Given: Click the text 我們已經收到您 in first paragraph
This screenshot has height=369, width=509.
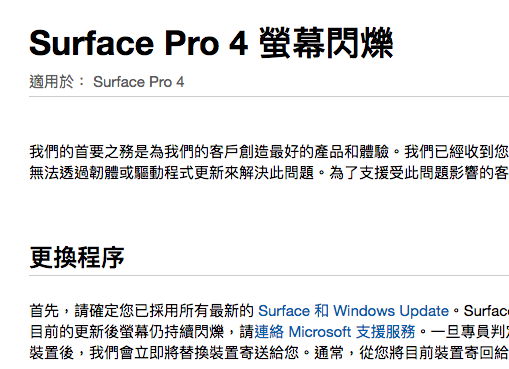Looking at the screenshot, I should click(x=456, y=152).
